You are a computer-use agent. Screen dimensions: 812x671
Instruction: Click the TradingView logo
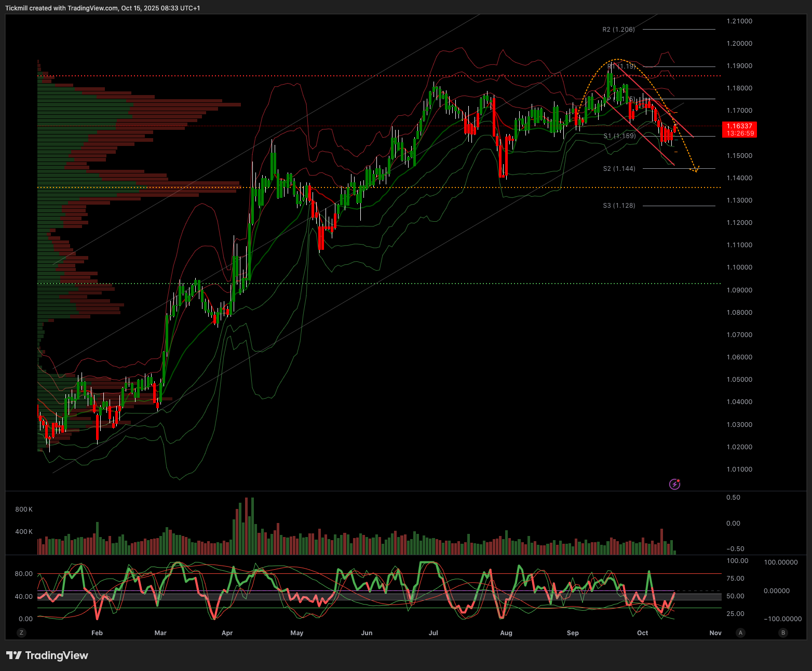(47, 655)
